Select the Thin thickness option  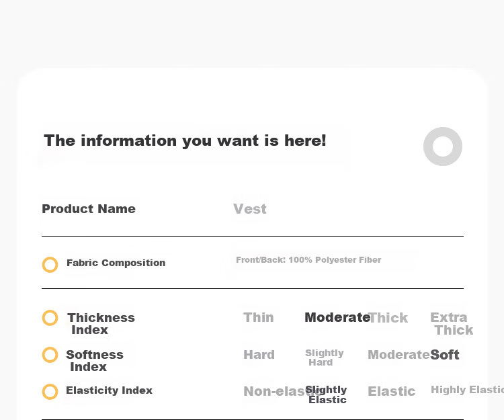coord(259,317)
